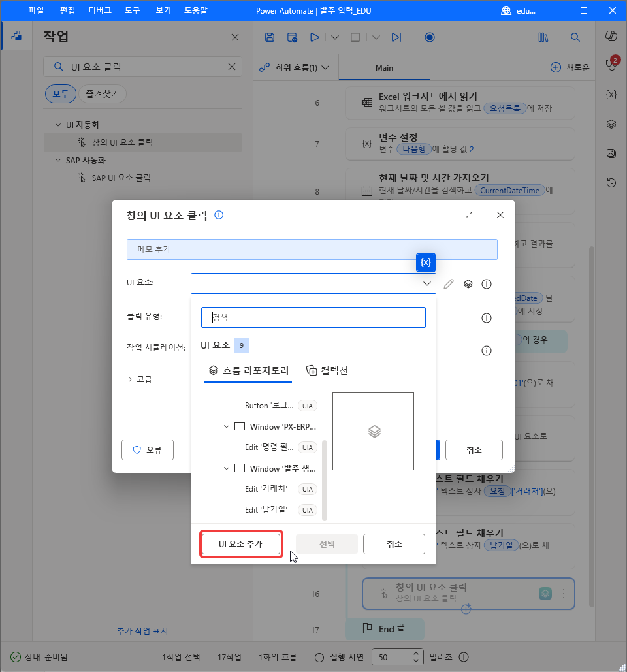Select the Button '로그...' UI element
The image size is (627, 672).
[269, 406]
